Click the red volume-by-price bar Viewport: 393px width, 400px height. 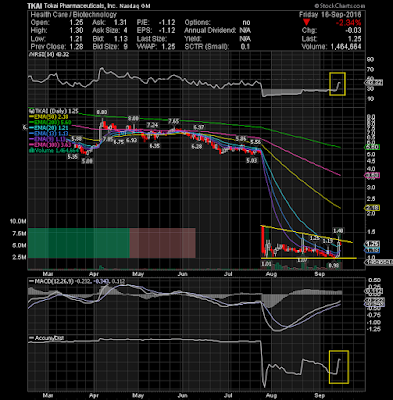(162, 243)
